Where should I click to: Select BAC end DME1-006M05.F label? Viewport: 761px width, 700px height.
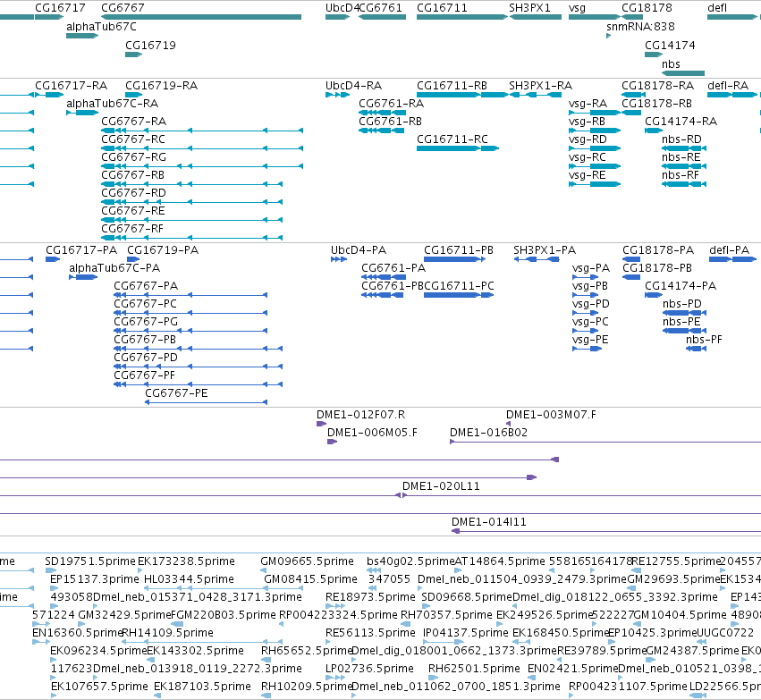pyautogui.click(x=372, y=433)
